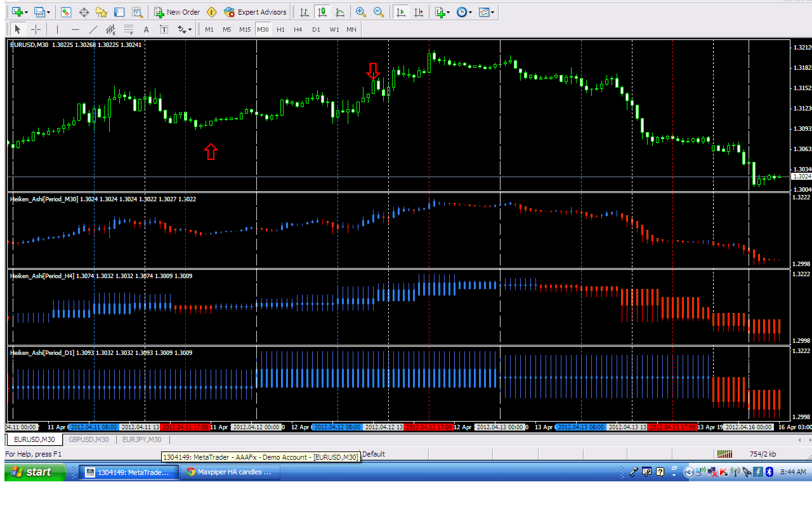Toggle chart shift button
The height and width of the screenshot is (508, 812).
[x=418, y=12]
